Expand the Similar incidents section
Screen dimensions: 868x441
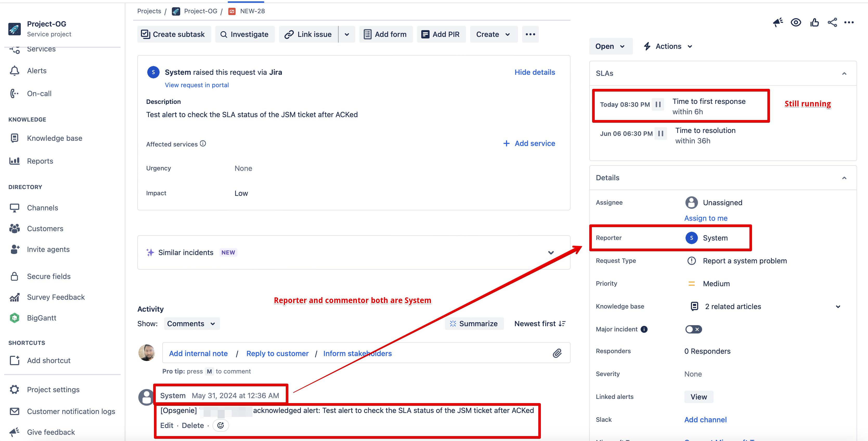[550, 252]
